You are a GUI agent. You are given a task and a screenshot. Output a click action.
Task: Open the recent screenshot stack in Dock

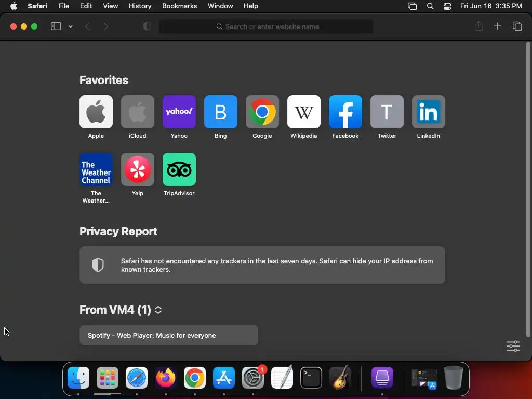pos(424,379)
